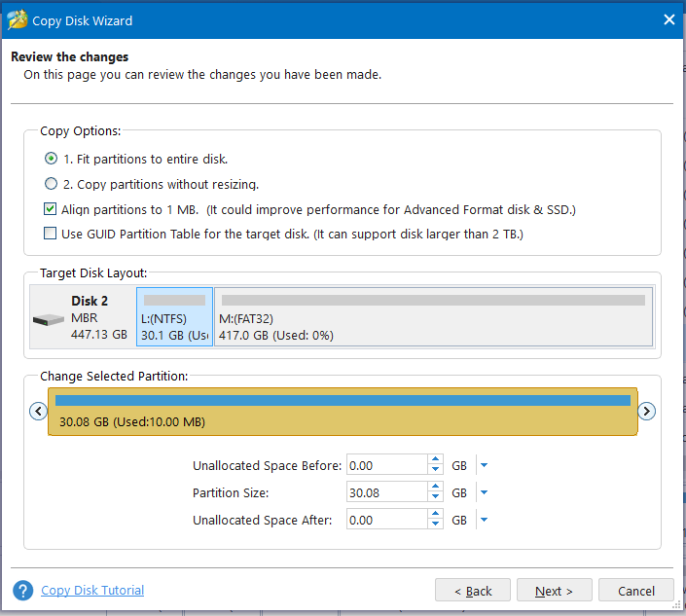Open unit dropdown for Unallocated Space Before
Screen dimensions: 686x616
click(x=484, y=465)
